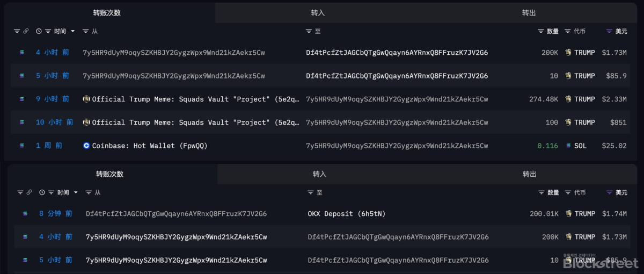This screenshot has width=644, height=274.
Task: Switch to the 转出 tab in lower panel
Action: coord(530,174)
